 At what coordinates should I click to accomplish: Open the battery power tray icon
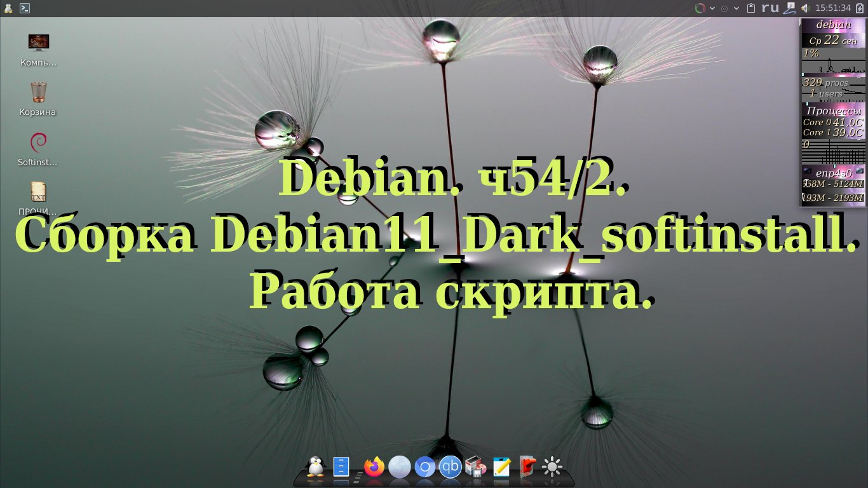tap(860, 8)
